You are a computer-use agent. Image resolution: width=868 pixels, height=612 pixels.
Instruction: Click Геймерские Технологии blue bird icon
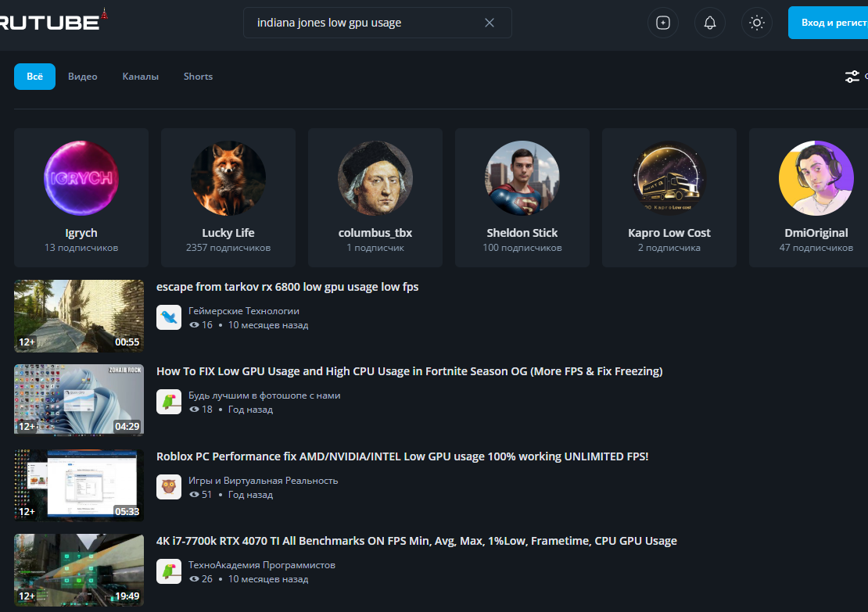point(169,317)
